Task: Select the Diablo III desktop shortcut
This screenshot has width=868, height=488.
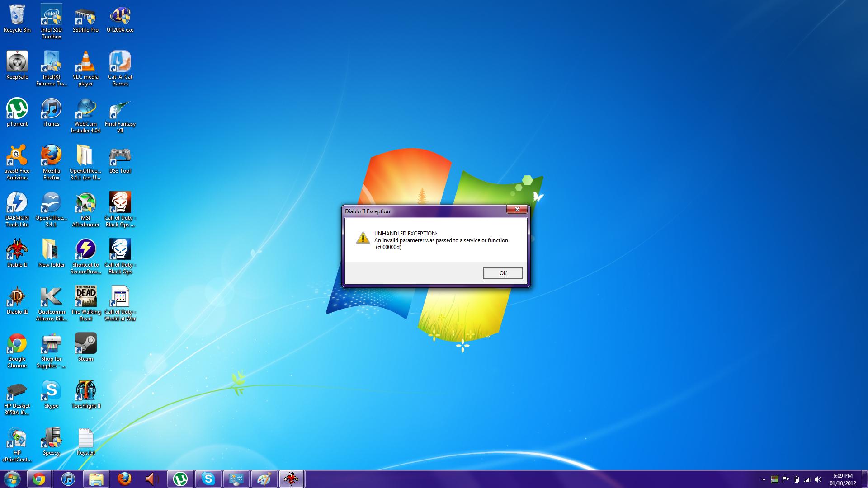Action: pos(17,301)
